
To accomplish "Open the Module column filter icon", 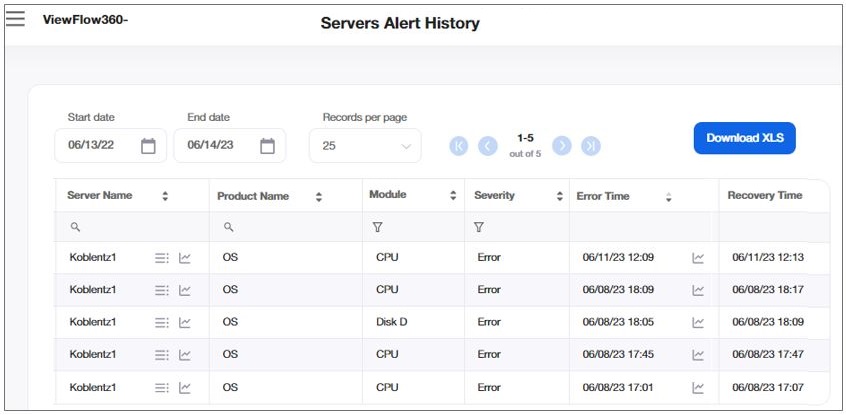I will (x=377, y=228).
